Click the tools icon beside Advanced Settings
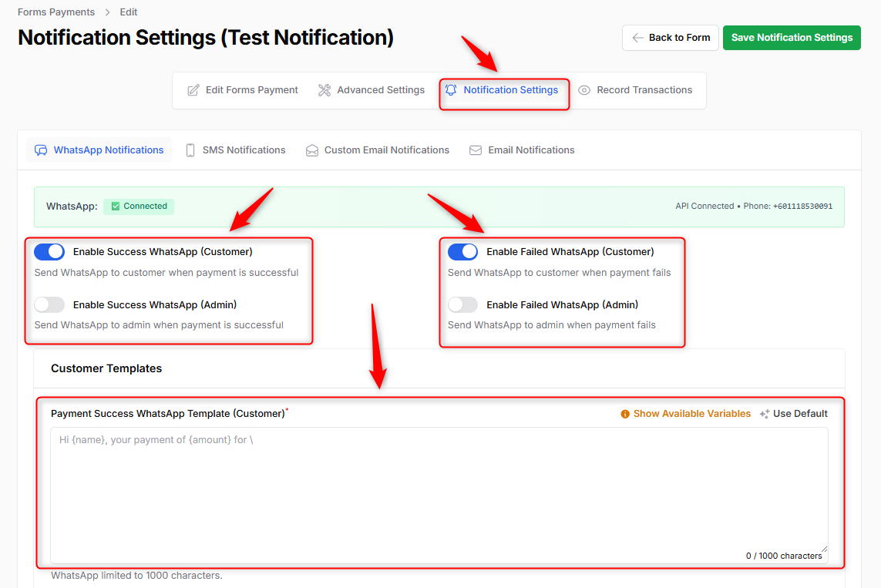 click(x=324, y=90)
